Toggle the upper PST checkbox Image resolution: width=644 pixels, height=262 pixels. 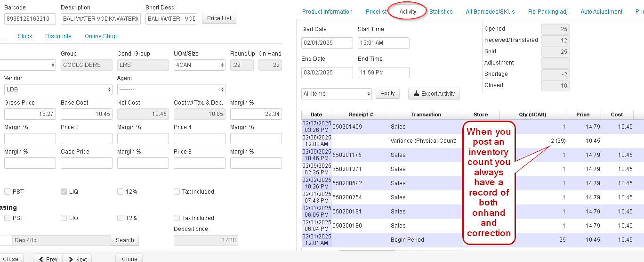click(x=7, y=192)
